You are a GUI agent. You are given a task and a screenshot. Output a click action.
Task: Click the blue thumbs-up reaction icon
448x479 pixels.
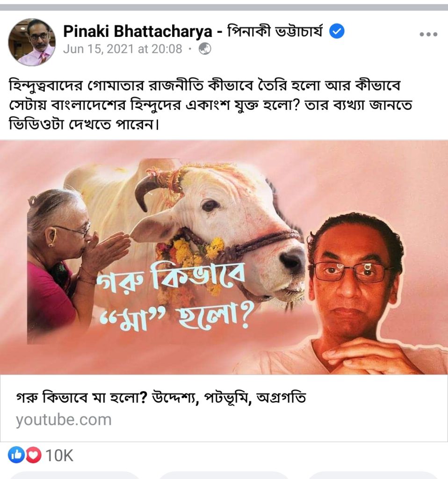[x=16, y=455]
